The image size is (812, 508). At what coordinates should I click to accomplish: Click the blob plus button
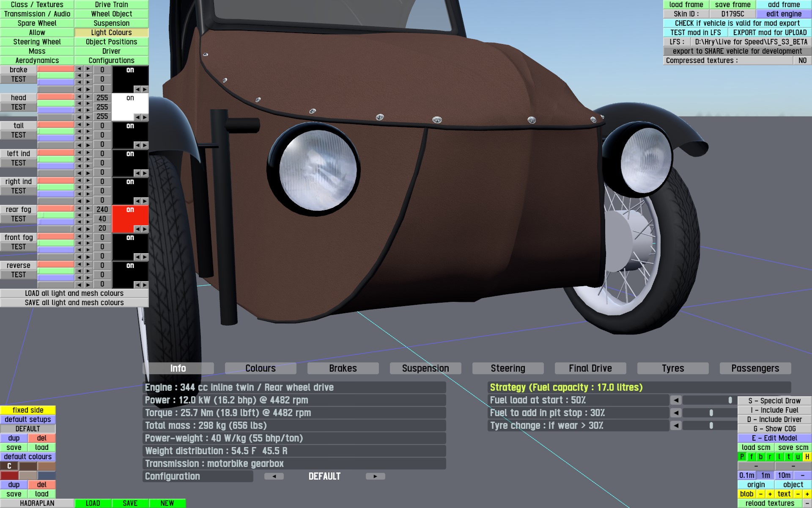(x=770, y=494)
